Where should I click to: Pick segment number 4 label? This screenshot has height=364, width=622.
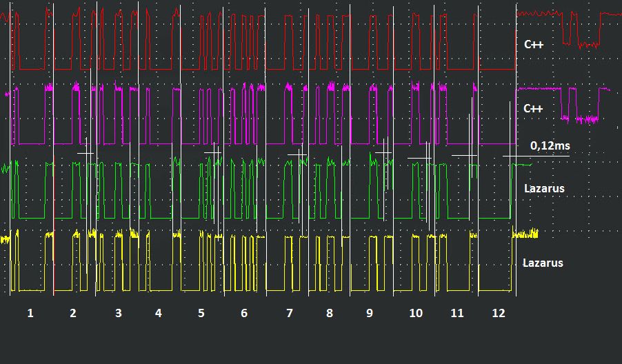click(x=159, y=313)
